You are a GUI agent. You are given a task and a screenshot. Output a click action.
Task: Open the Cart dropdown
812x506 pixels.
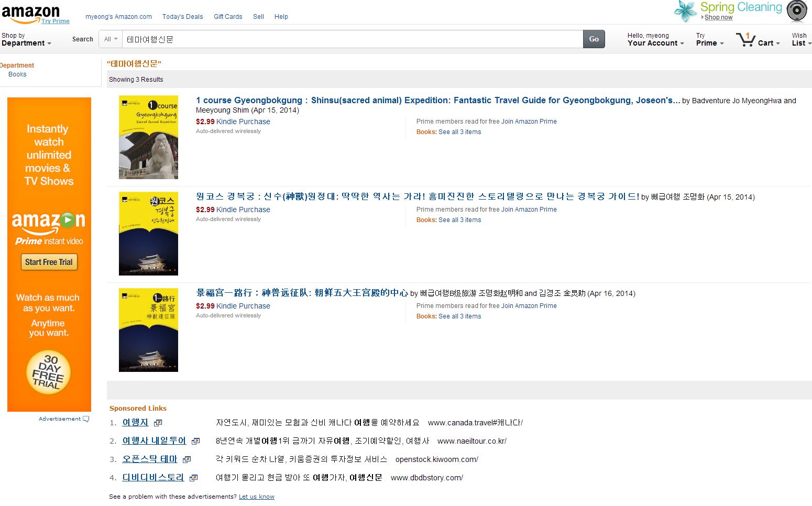769,43
